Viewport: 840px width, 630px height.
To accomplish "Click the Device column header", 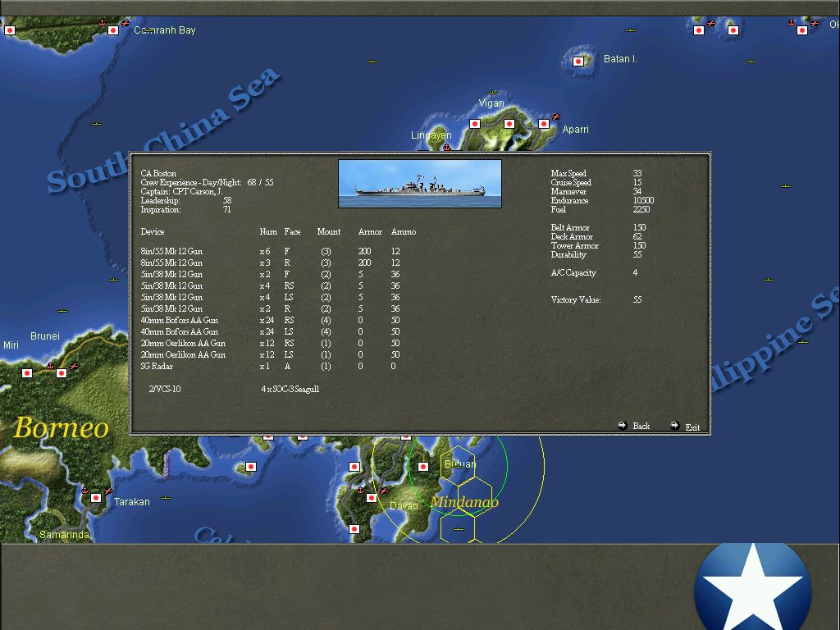I will click(x=152, y=231).
